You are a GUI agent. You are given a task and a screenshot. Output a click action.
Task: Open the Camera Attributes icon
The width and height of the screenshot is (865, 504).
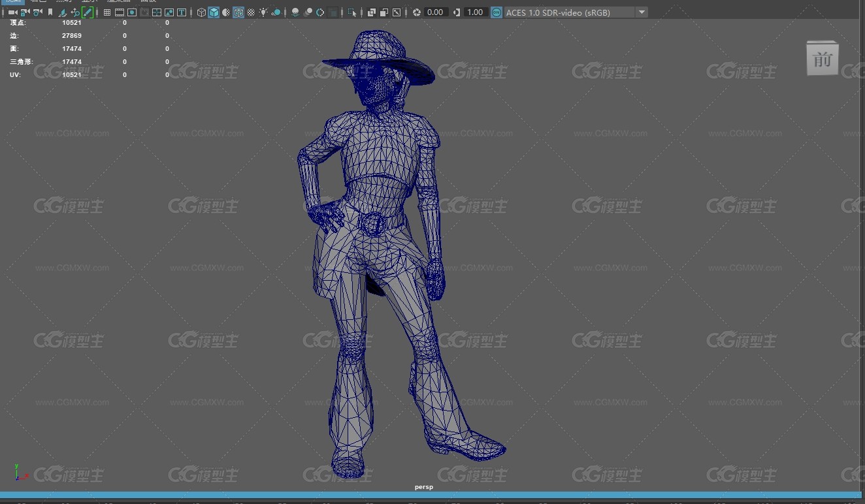pos(37,12)
